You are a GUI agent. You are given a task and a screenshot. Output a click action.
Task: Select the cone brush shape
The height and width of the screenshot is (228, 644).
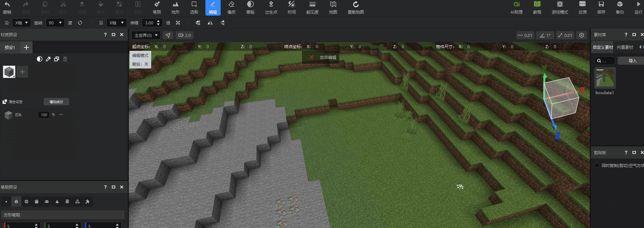(57, 202)
